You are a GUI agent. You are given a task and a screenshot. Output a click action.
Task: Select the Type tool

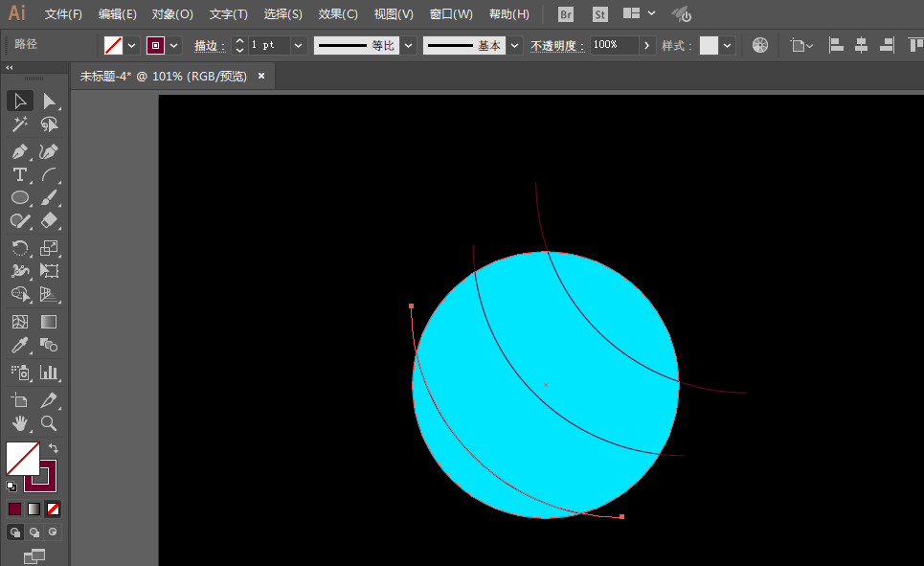19,174
